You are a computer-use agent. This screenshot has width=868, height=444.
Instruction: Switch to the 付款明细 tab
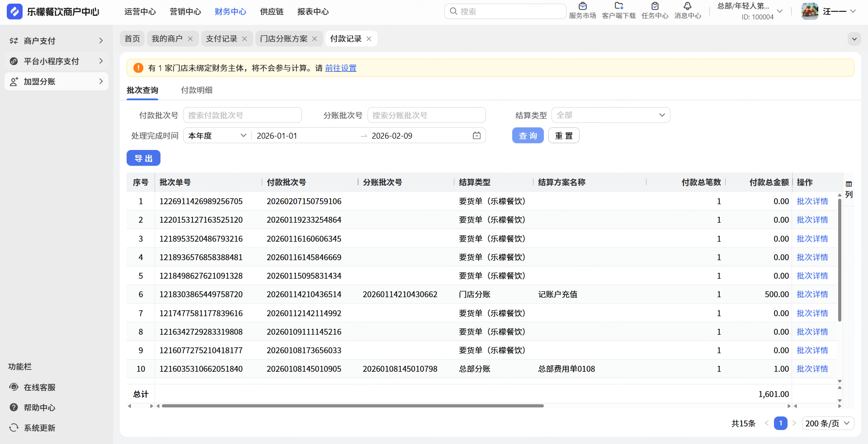pos(197,90)
